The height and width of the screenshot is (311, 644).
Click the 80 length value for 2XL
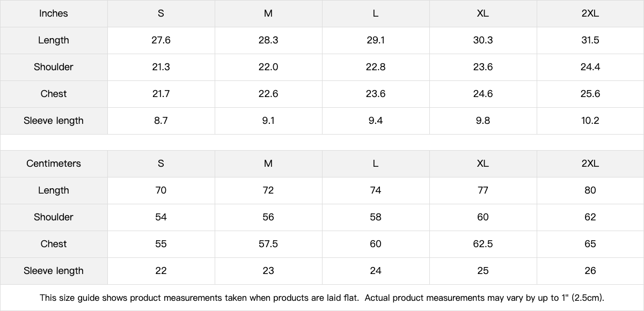click(590, 190)
